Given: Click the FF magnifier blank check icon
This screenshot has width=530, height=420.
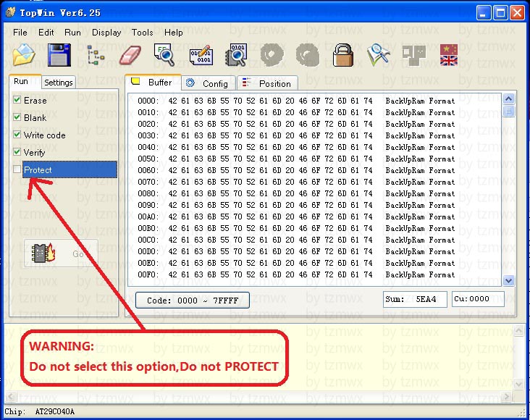Looking at the screenshot, I should click(x=164, y=54).
